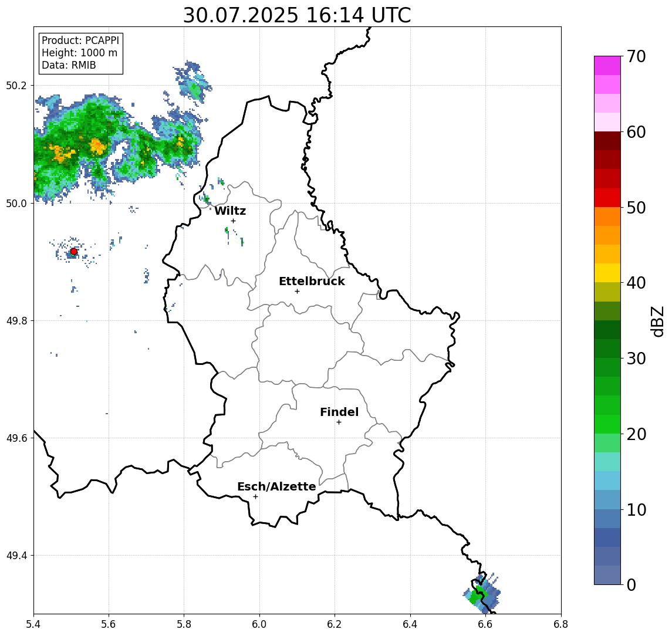Screen dimensions: 672x636
Task: Click the dBZ colorbar axis label
Action: coord(657,321)
